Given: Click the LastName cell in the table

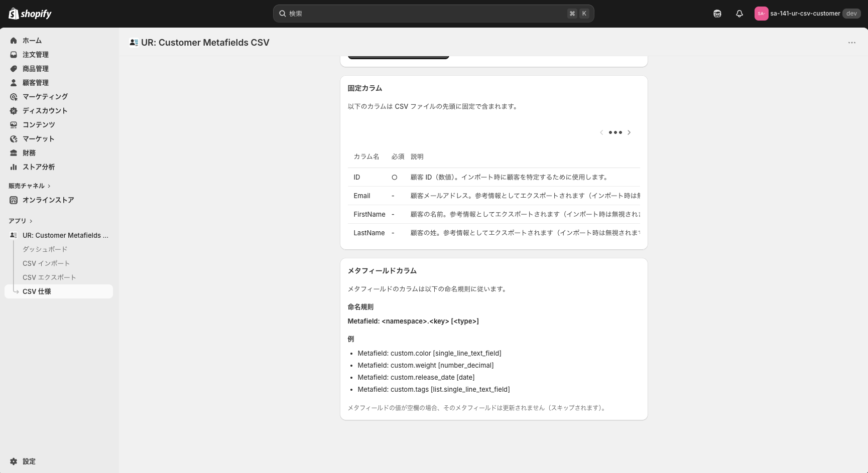Looking at the screenshot, I should (369, 233).
